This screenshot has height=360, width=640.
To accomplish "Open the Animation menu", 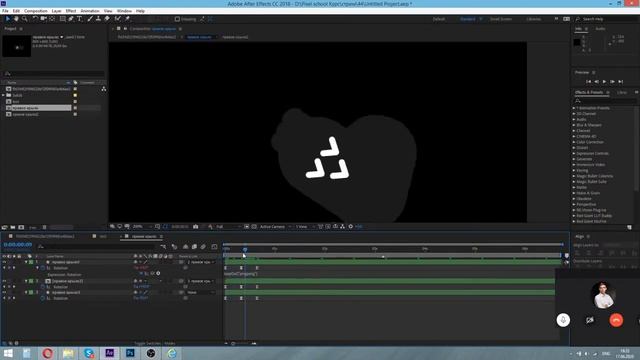I will (x=90, y=11).
